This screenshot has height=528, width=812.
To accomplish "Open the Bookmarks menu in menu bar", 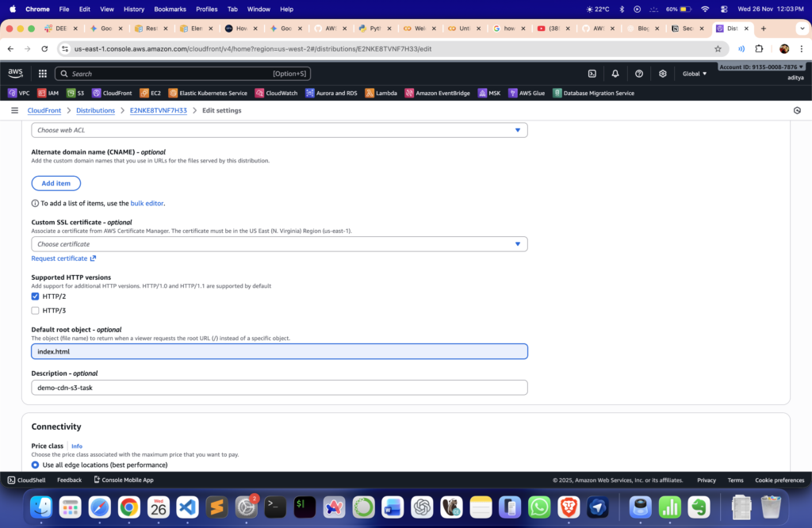I will [170, 9].
